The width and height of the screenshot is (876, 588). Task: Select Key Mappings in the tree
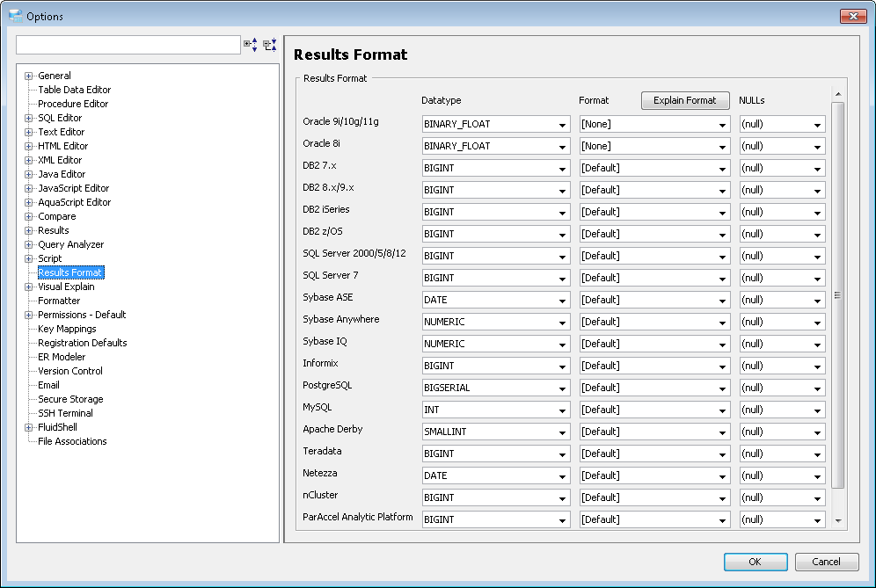(67, 329)
